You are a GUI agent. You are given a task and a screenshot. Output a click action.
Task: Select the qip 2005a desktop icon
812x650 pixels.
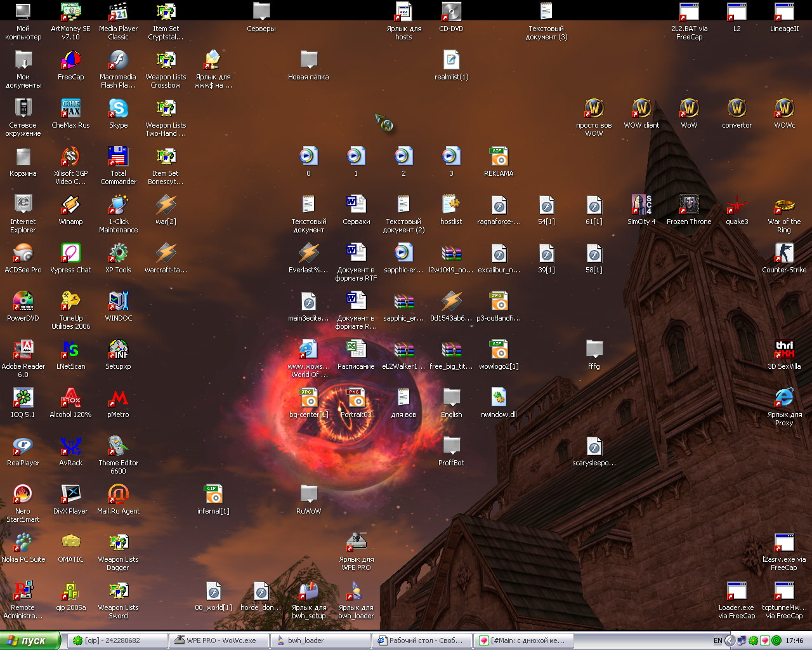(x=70, y=596)
